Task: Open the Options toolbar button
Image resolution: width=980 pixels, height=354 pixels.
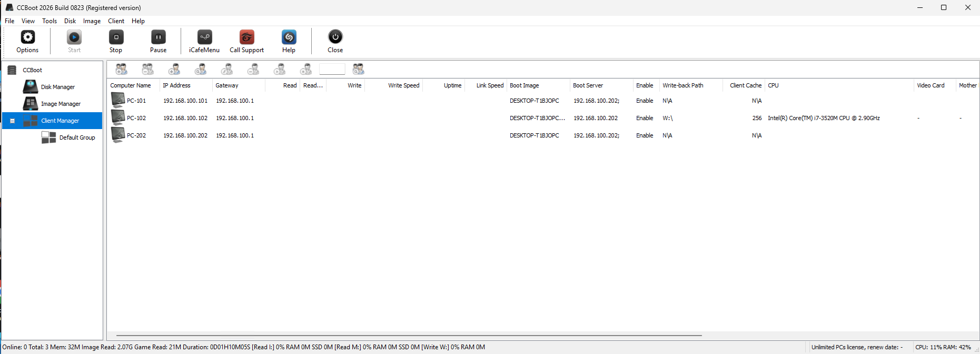Action: click(27, 41)
